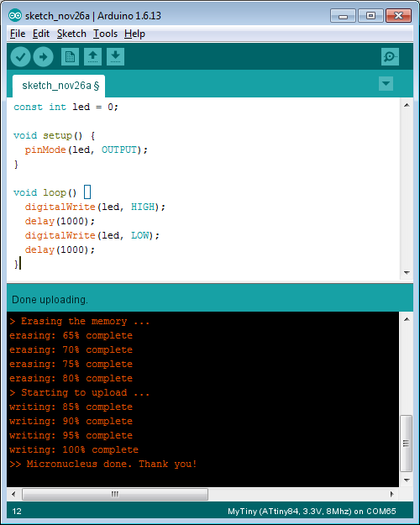Click editor scrollbar up arrow
420x525 pixels.
point(407,105)
